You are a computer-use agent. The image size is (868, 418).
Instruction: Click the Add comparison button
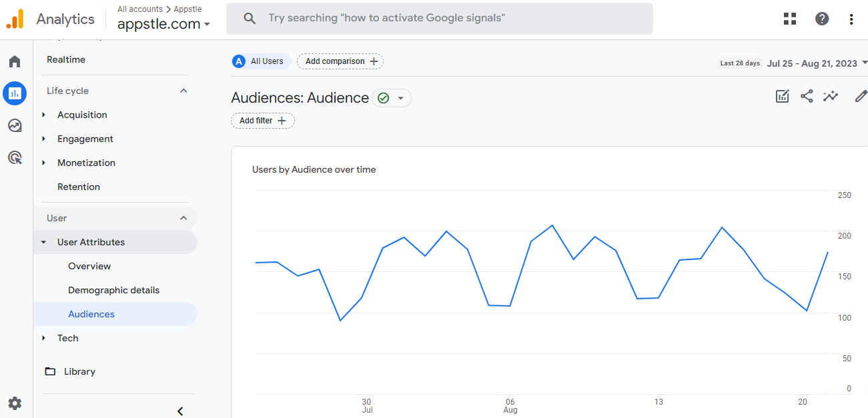[340, 61]
